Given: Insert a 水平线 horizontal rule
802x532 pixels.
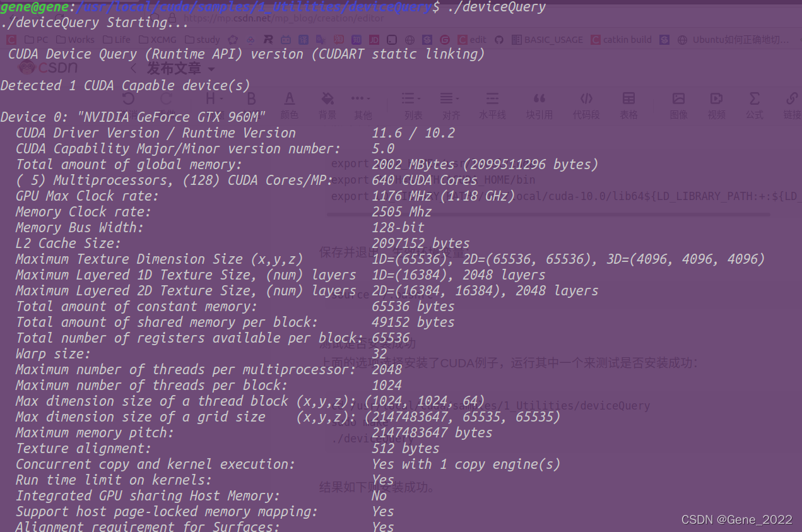Looking at the screenshot, I should [x=492, y=105].
